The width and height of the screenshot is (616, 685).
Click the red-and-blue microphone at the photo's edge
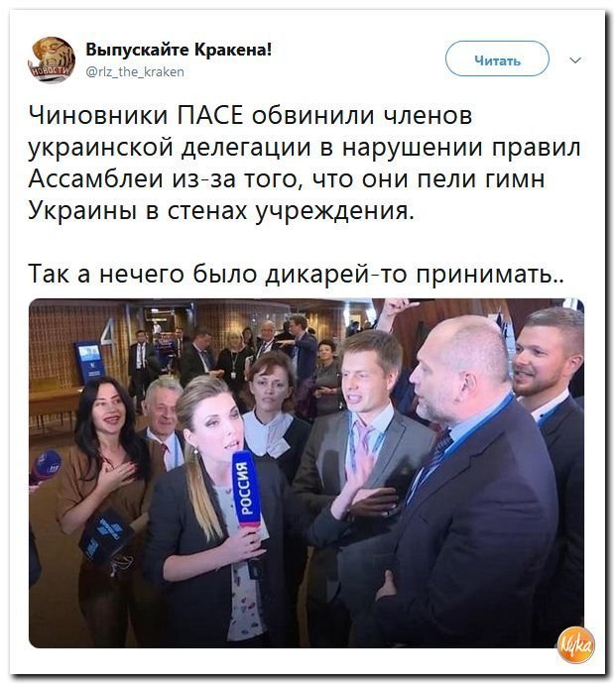(45, 467)
